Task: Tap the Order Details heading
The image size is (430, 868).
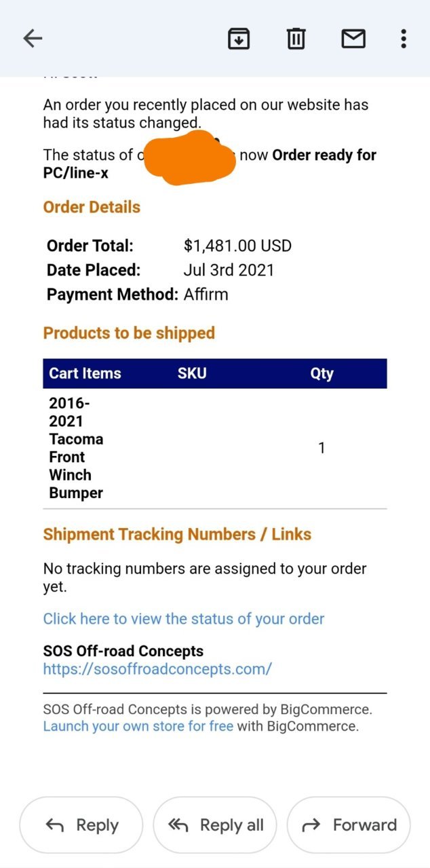Action: coord(92,207)
